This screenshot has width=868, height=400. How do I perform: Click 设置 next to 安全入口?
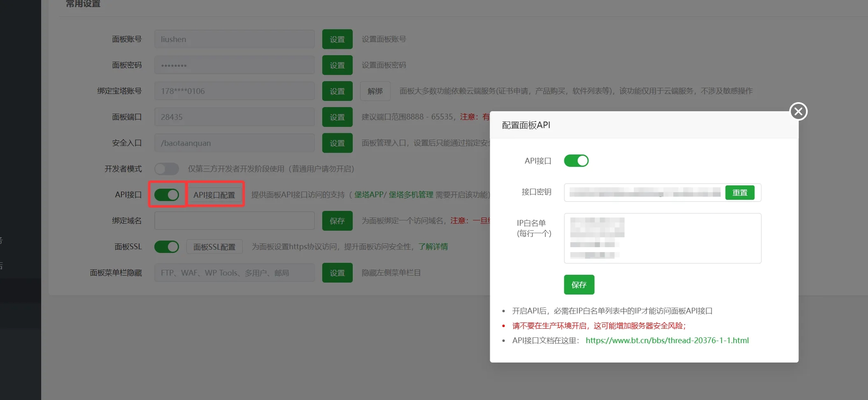click(x=337, y=143)
